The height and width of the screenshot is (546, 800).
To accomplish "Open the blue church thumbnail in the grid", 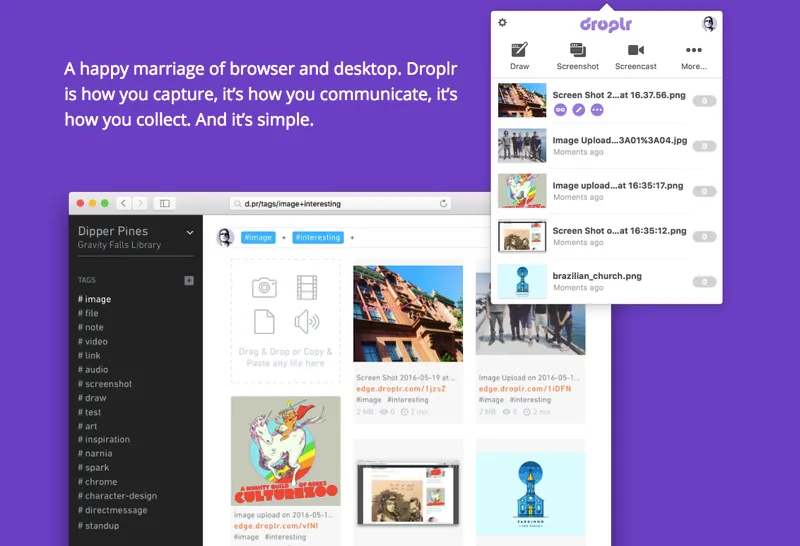I will pos(531,493).
